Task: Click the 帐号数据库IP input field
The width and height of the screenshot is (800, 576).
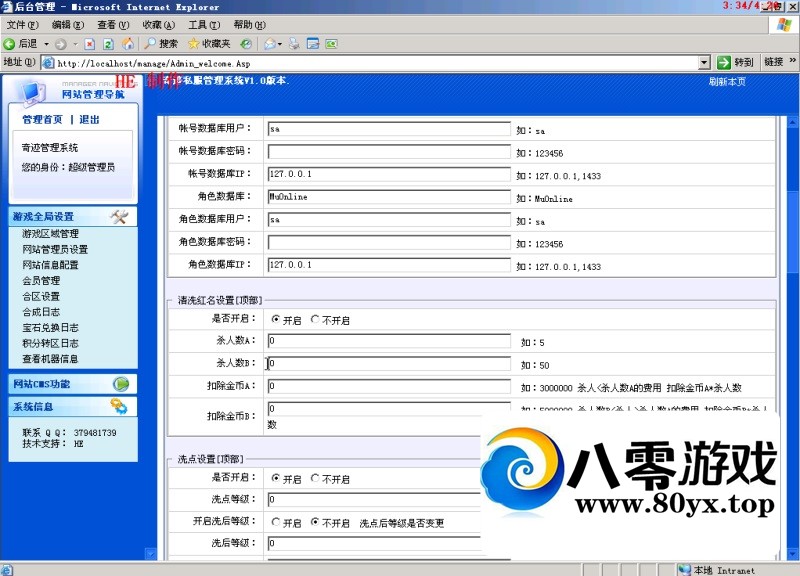Action: (389, 174)
